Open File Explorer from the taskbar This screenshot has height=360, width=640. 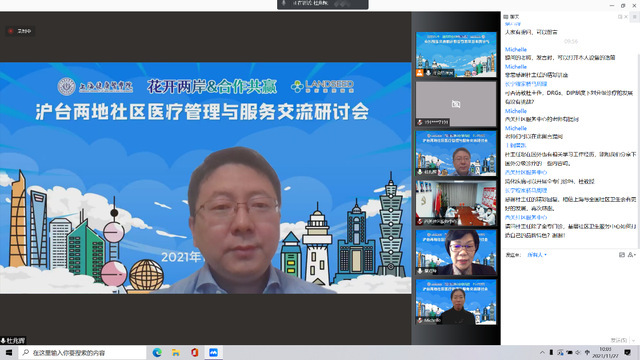click(x=176, y=352)
